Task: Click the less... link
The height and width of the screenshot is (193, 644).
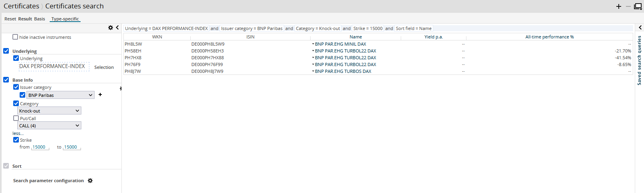Action: click(x=18, y=133)
